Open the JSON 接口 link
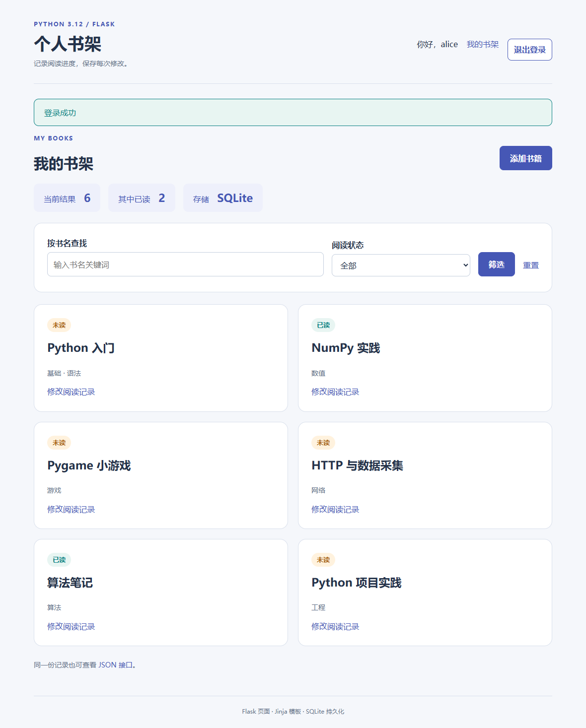Screen dimensions: 586x728 coord(115,665)
